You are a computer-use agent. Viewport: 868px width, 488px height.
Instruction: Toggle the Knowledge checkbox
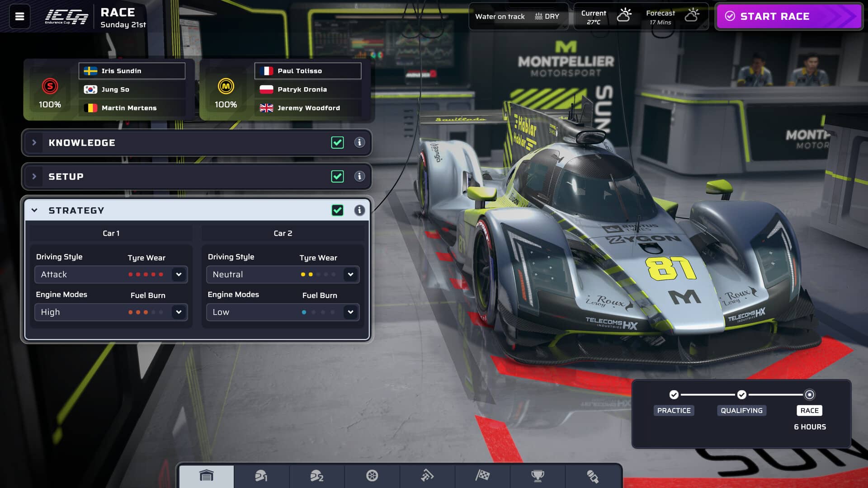coord(337,142)
